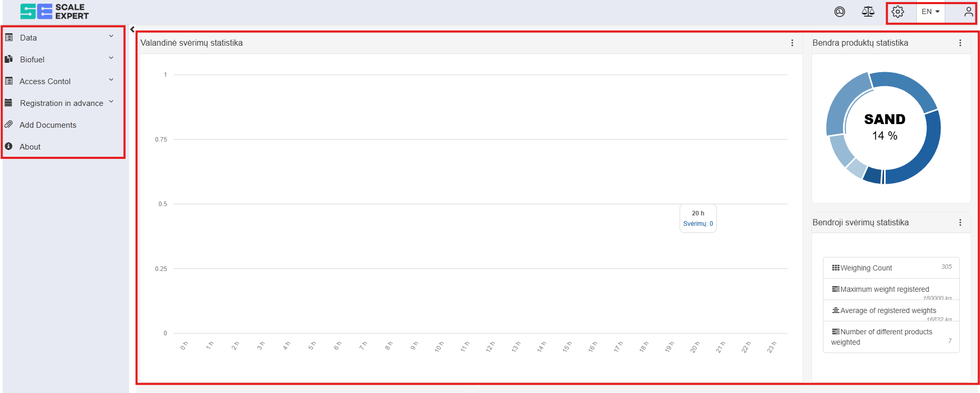Viewport: 980px width, 393px height.
Task: Click the Weighing Count statistic row
Action: (x=891, y=268)
